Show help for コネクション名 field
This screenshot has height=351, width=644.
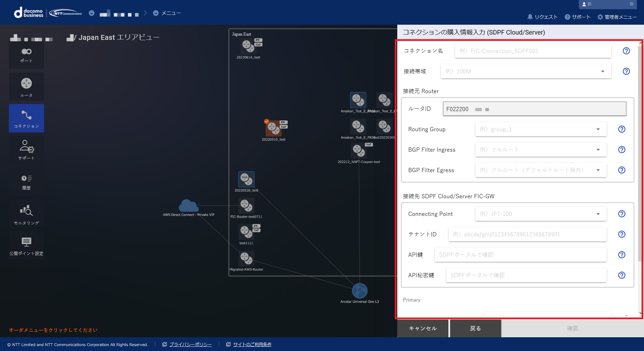[626, 51]
